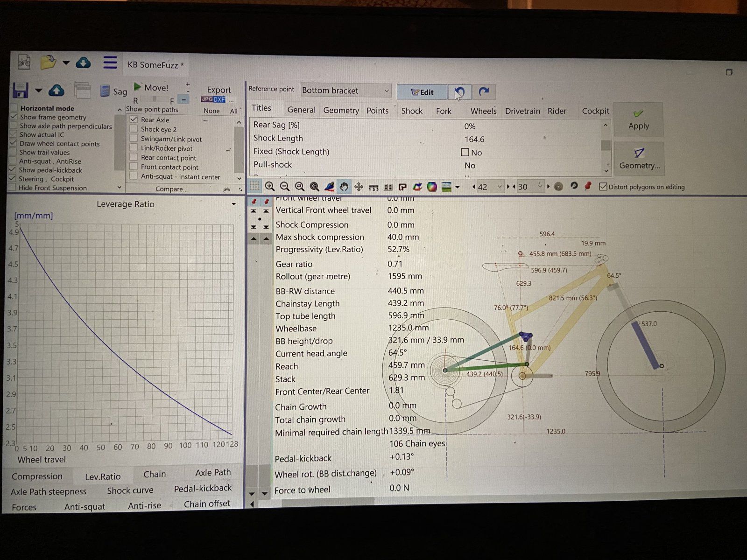Image resolution: width=747 pixels, height=560 pixels.
Task: Click the landscape background image icon
Action: tap(447, 187)
